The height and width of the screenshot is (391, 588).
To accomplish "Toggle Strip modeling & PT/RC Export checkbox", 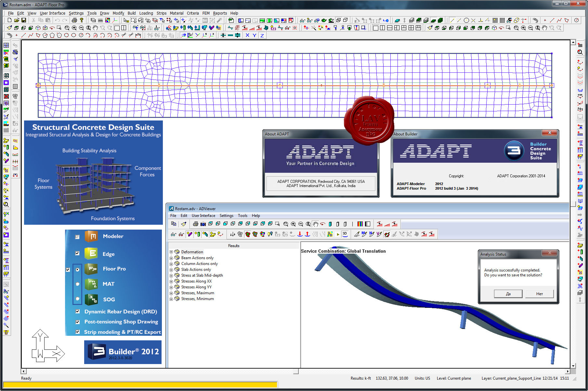I will 77,332.
